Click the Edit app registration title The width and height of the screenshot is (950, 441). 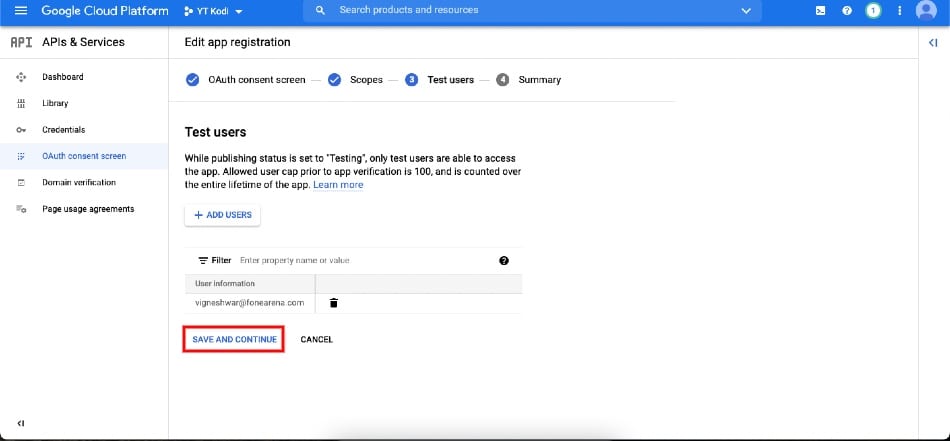(x=238, y=42)
